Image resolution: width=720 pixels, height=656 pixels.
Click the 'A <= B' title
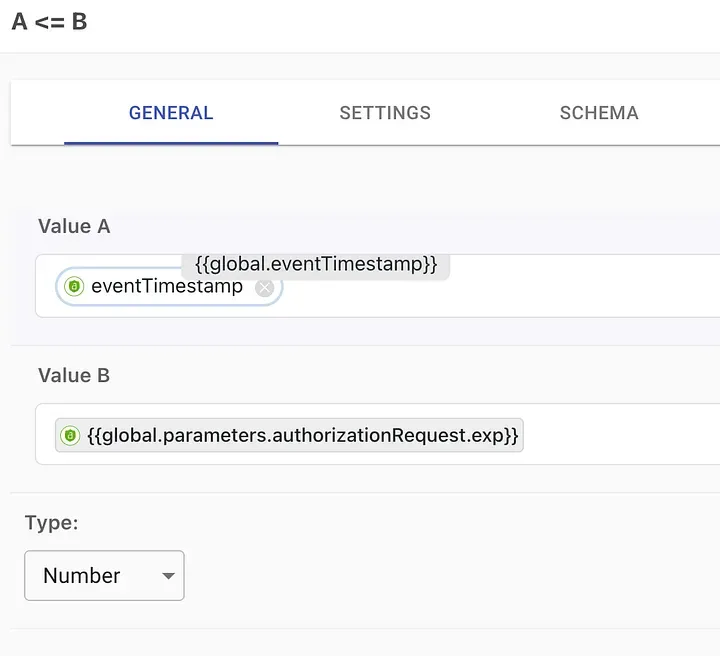click(50, 22)
